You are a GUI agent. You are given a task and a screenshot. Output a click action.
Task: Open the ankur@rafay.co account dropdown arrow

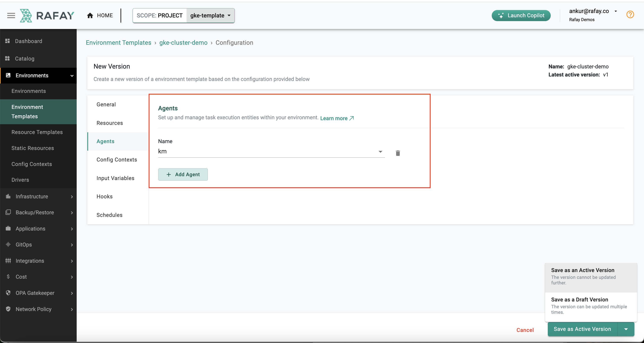pyautogui.click(x=616, y=11)
